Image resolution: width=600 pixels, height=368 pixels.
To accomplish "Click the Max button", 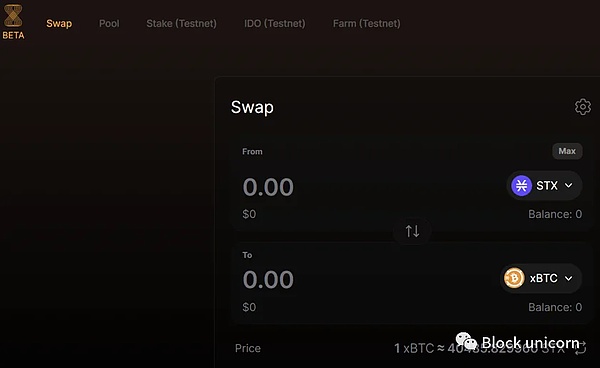I will [567, 151].
